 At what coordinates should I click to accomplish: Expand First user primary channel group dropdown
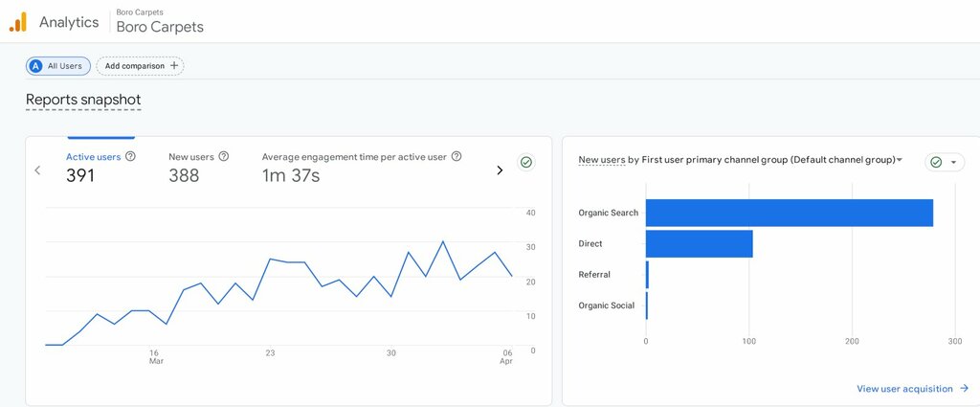(x=899, y=160)
